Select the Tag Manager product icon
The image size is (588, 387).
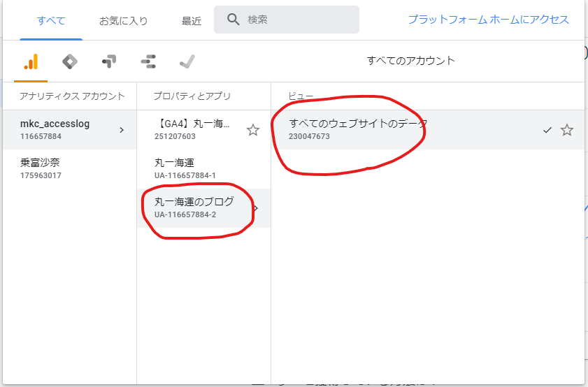click(70, 61)
